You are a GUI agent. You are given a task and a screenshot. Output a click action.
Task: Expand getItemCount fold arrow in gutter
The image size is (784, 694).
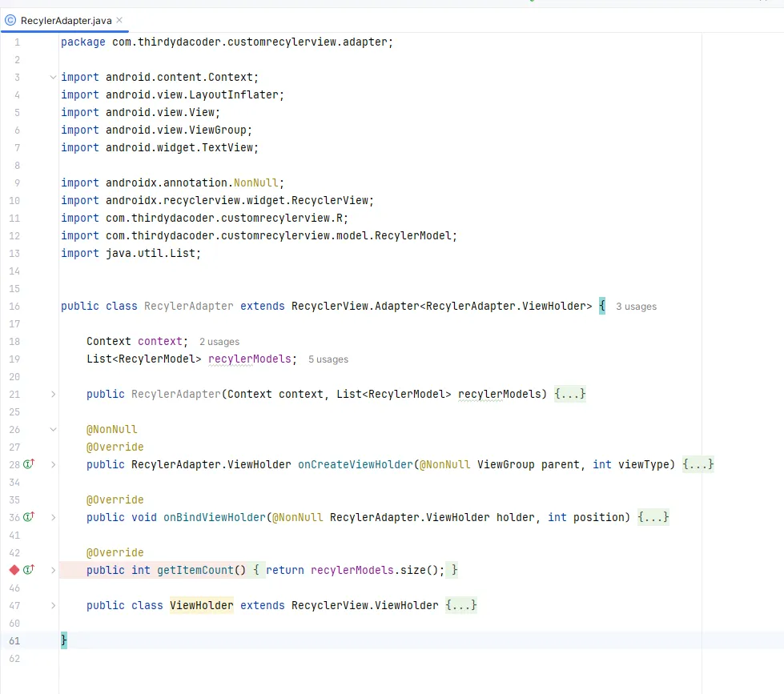[x=53, y=570]
